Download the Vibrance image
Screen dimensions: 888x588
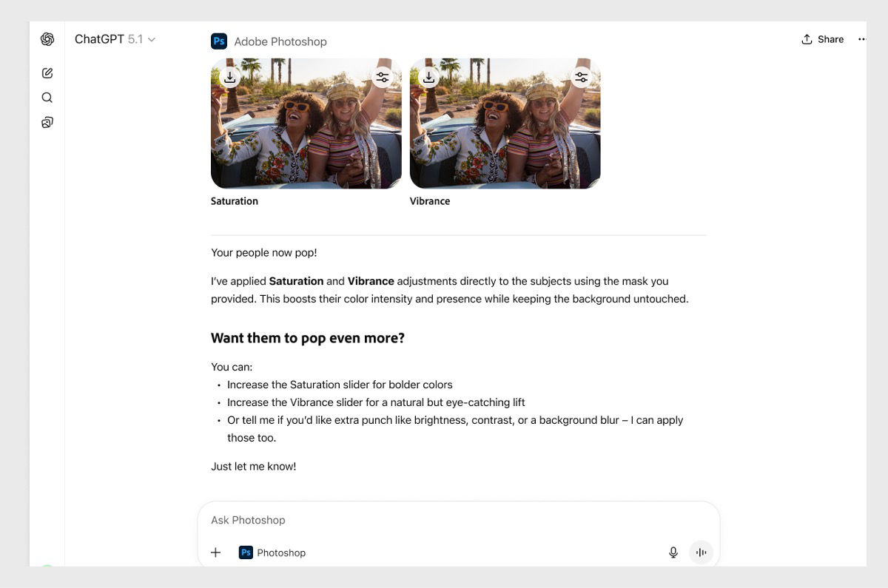point(428,76)
